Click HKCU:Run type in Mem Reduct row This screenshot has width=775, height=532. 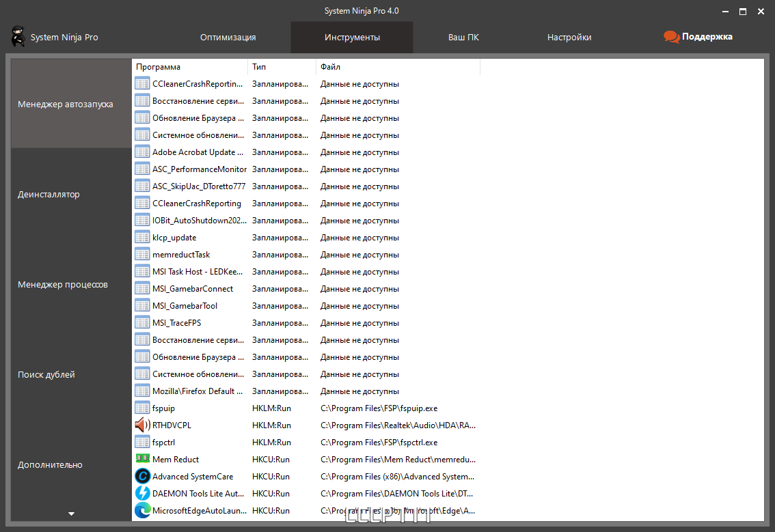click(x=271, y=460)
